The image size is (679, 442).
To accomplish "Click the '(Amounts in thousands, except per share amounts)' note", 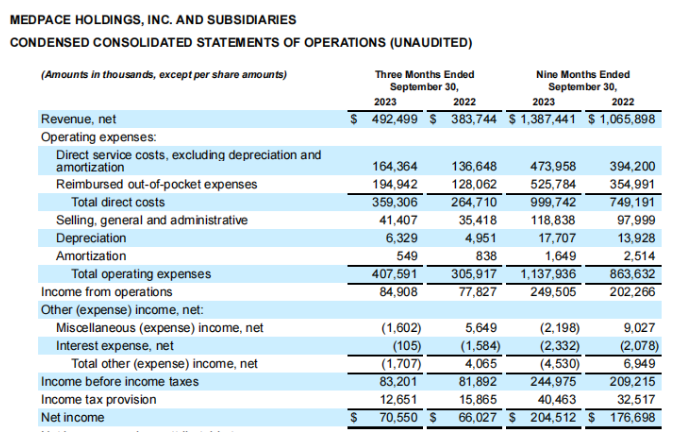I will [x=164, y=74].
